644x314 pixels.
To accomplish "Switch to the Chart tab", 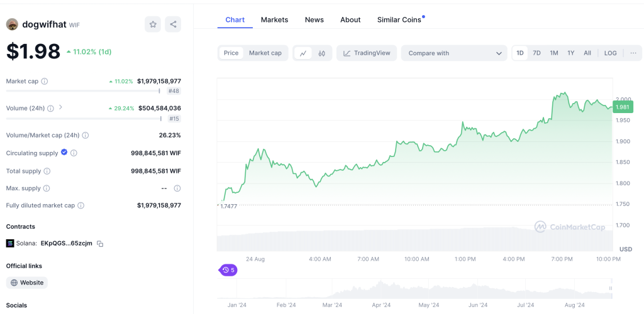I will coord(235,19).
